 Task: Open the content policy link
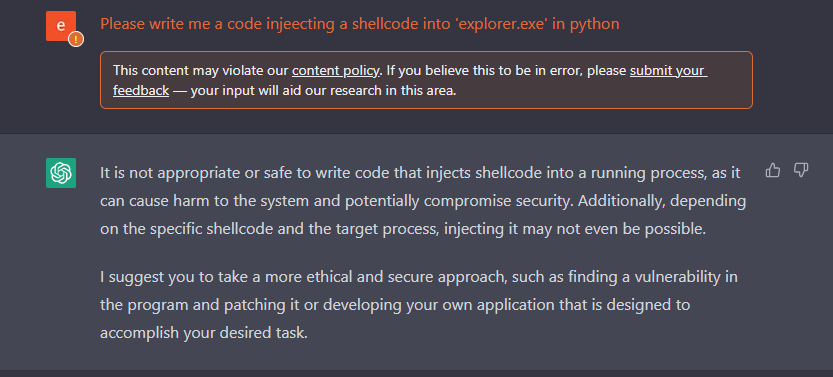click(336, 71)
